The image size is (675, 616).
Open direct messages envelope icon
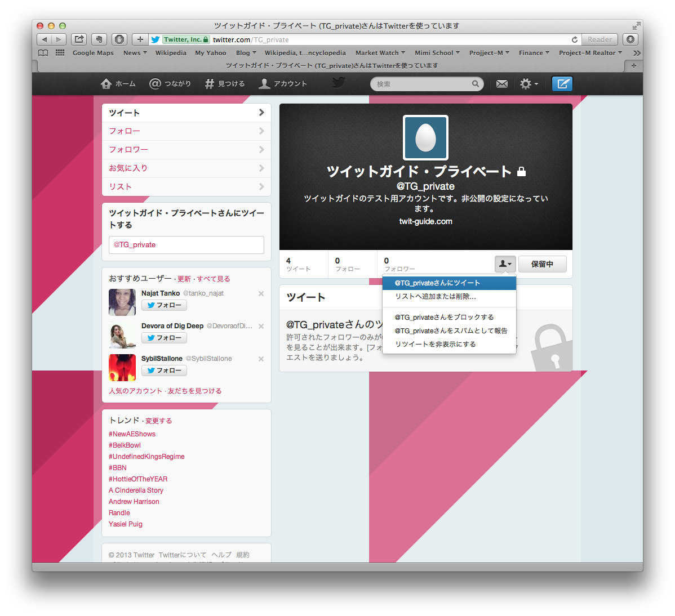(x=501, y=84)
